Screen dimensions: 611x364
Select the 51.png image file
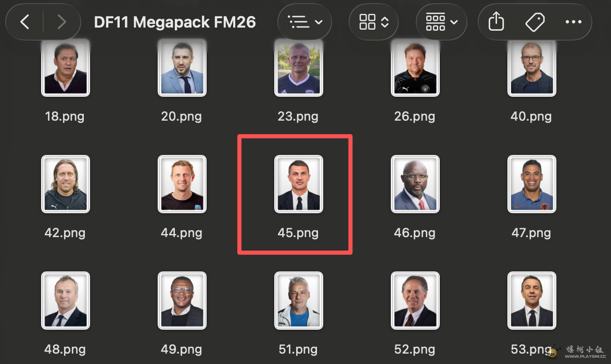298,301
